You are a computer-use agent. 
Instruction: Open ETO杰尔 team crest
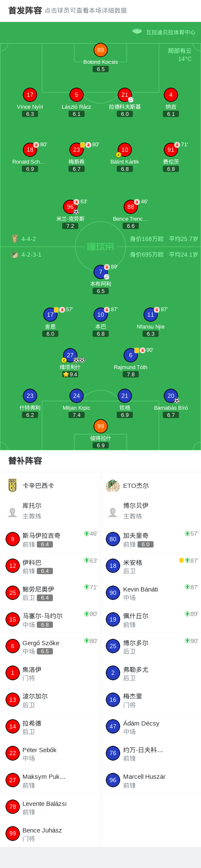(x=113, y=485)
